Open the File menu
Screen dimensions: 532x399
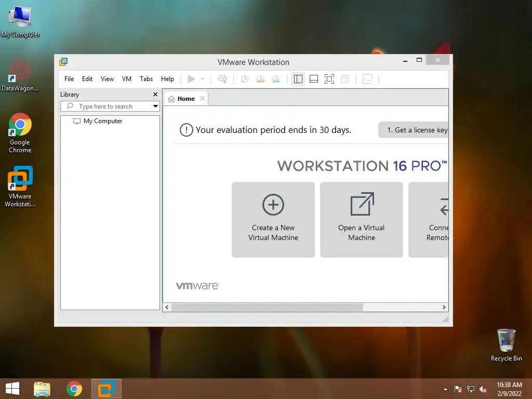click(69, 79)
